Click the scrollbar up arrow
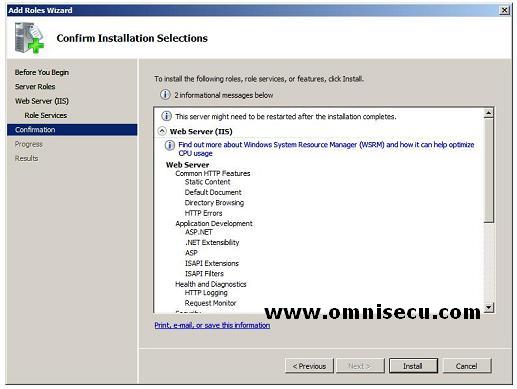517x389 pixels. click(x=489, y=113)
